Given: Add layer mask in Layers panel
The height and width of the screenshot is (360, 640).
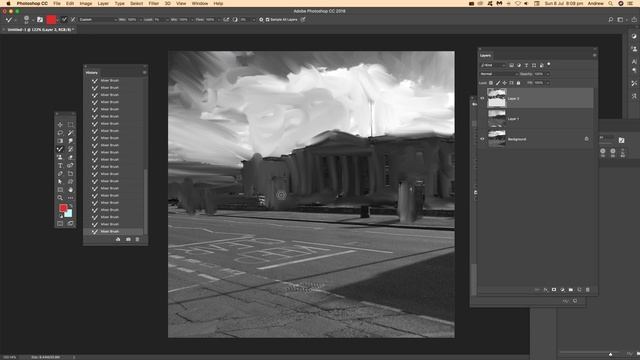Looking at the screenshot, I should [554, 290].
